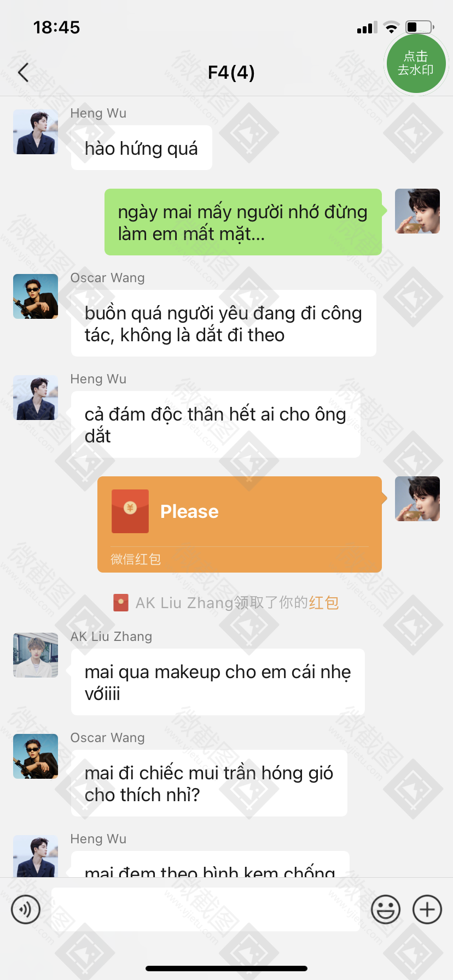Tap own avatar beside the green message
The width and height of the screenshot is (453, 980).
[x=417, y=211]
